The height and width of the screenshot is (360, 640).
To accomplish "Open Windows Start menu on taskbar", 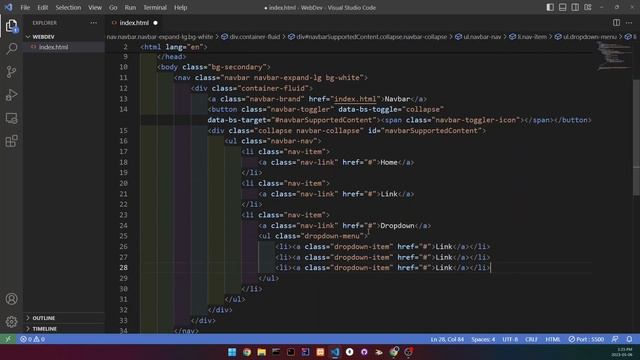I will click(232, 352).
